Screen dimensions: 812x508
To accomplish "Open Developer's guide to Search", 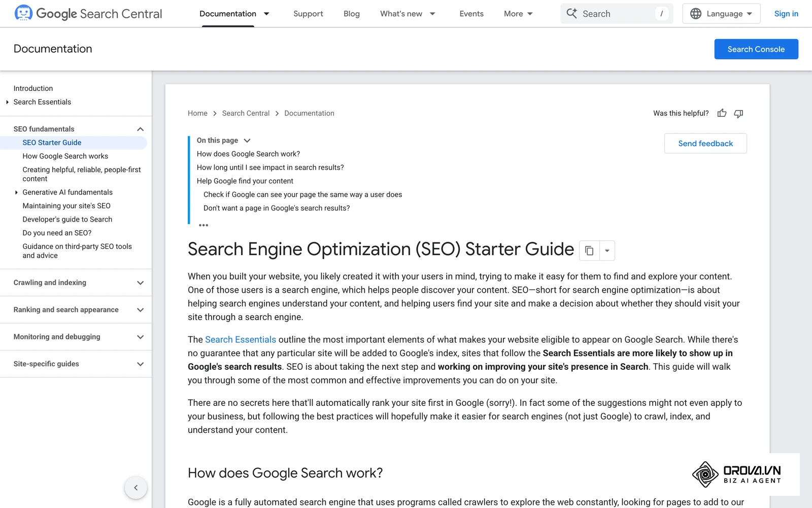I will tap(67, 219).
